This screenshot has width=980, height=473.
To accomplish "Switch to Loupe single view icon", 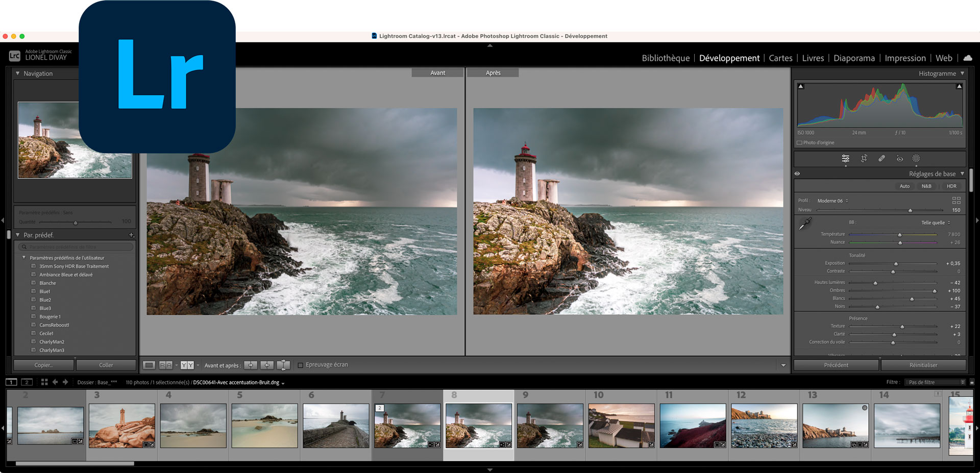I will point(149,365).
